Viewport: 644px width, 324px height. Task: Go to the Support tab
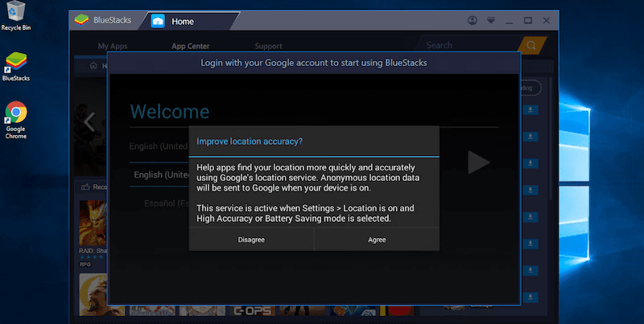tap(268, 47)
